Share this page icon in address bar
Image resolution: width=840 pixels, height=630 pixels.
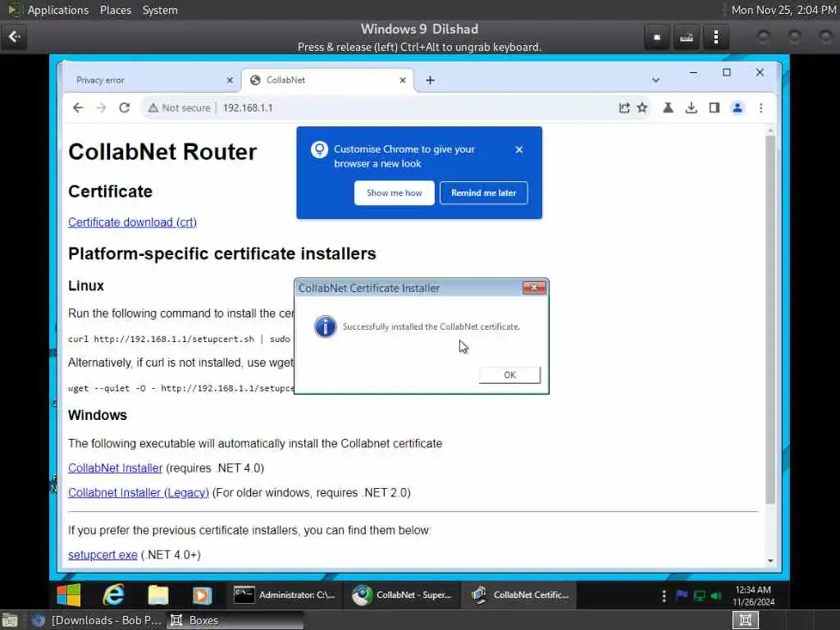click(x=624, y=107)
